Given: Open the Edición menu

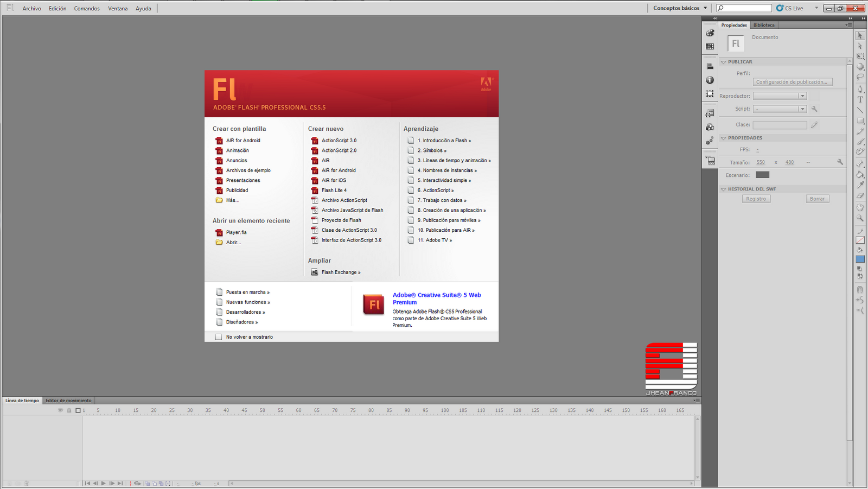Looking at the screenshot, I should (58, 9).
